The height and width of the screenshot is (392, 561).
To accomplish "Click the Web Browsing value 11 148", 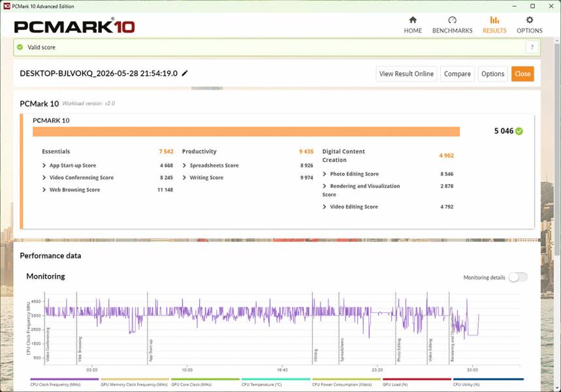I will [165, 189].
